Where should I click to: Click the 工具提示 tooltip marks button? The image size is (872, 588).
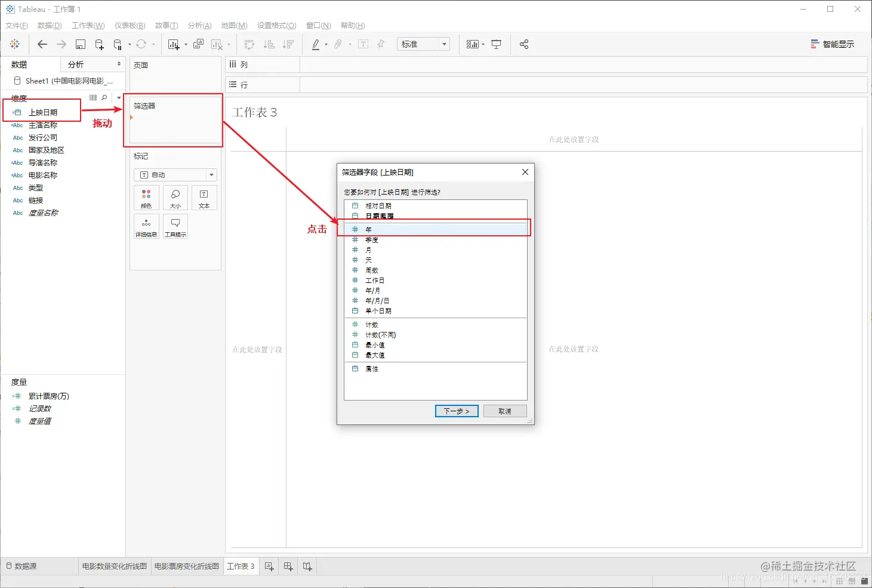coord(175,226)
